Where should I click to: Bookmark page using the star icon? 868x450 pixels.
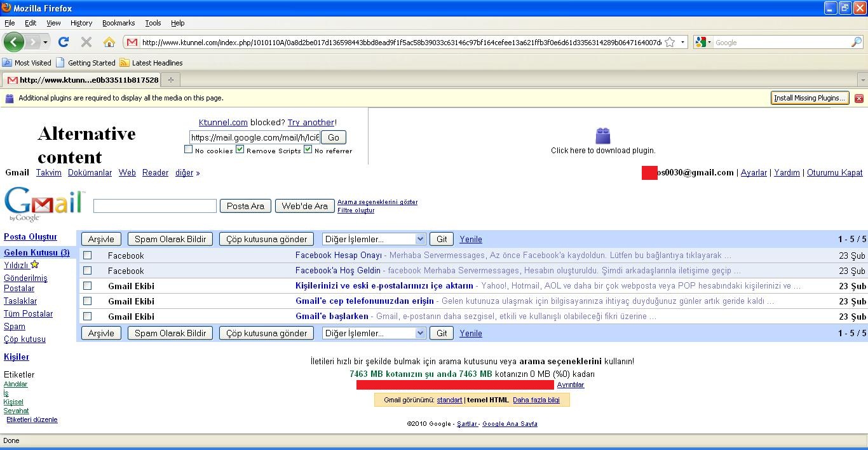670,43
